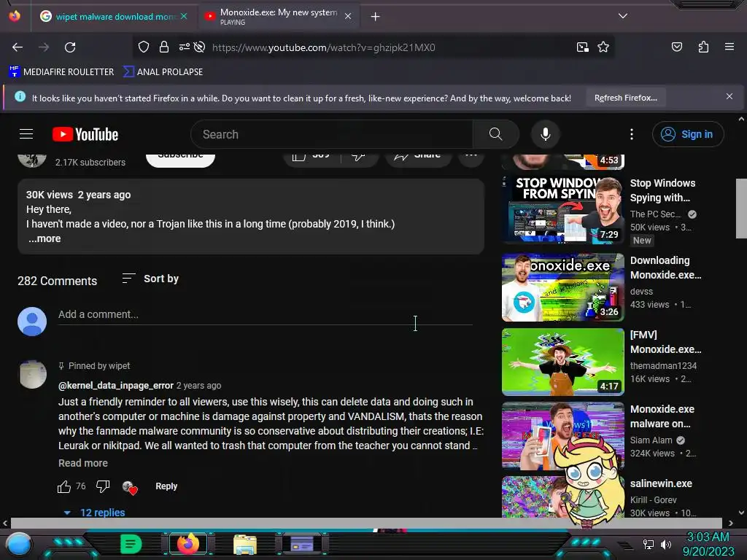Viewport: 747px width, 560px height.
Task: Click the Siam Alam channel name
Action: click(x=651, y=440)
